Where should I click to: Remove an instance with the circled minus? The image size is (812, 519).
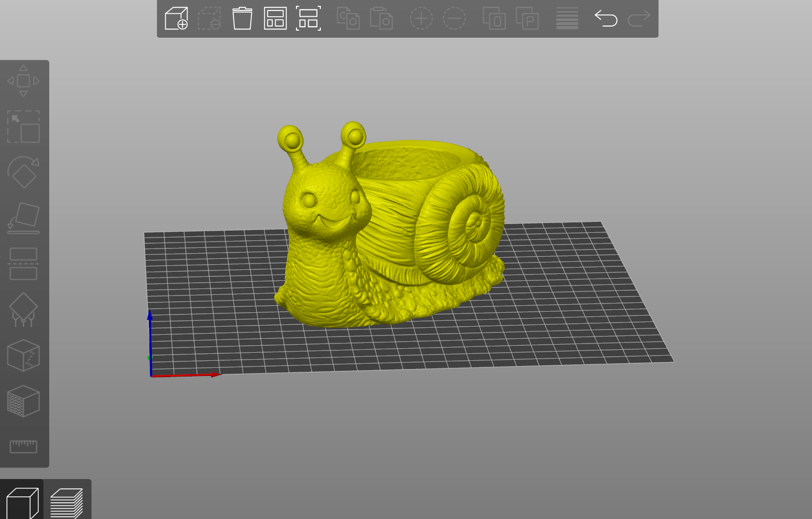(454, 19)
